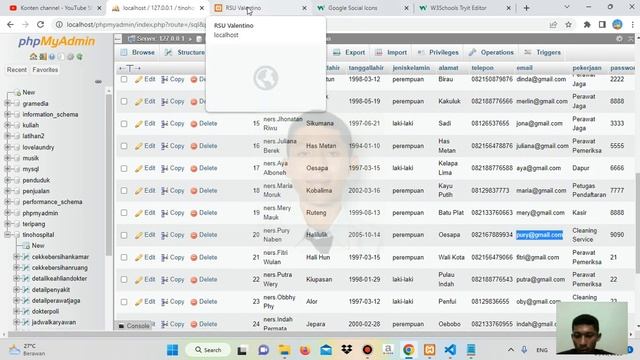Open phpMyAdmin documentation question-mark icon
640x360 pixels.
pyautogui.click(x=52, y=56)
